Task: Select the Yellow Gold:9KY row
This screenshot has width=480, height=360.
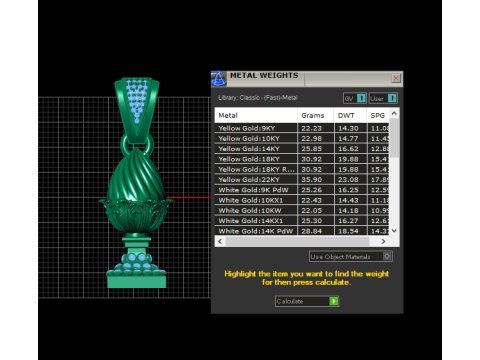Action: pyautogui.click(x=302, y=128)
